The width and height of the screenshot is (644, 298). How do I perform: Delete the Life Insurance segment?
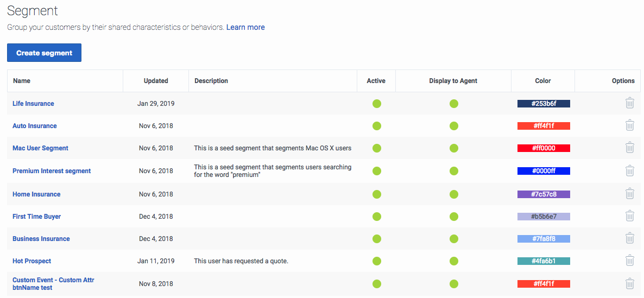pyautogui.click(x=630, y=103)
